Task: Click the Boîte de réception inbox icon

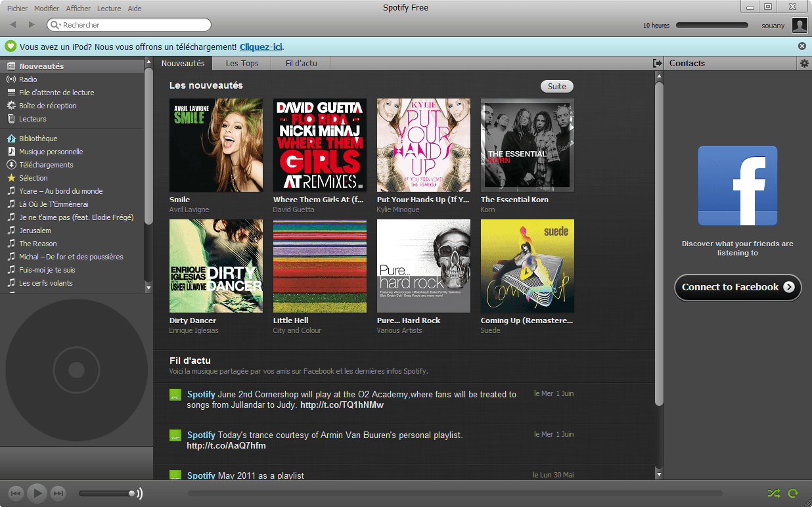Action: 11,106
